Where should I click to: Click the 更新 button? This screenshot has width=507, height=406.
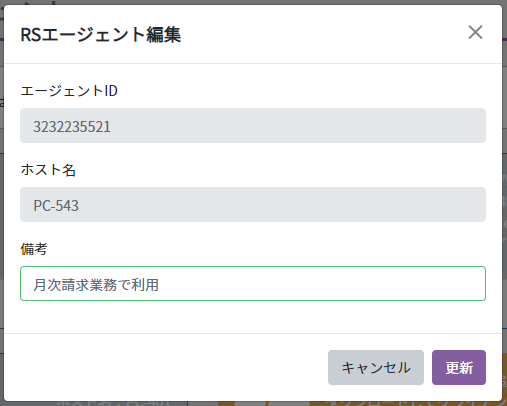[459, 367]
